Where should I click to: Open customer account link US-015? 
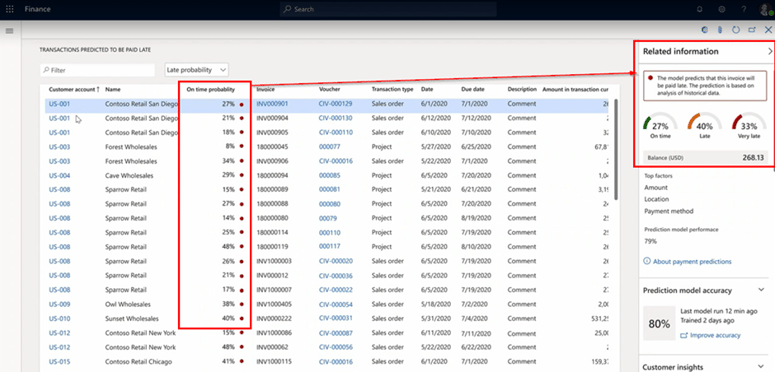(59, 362)
